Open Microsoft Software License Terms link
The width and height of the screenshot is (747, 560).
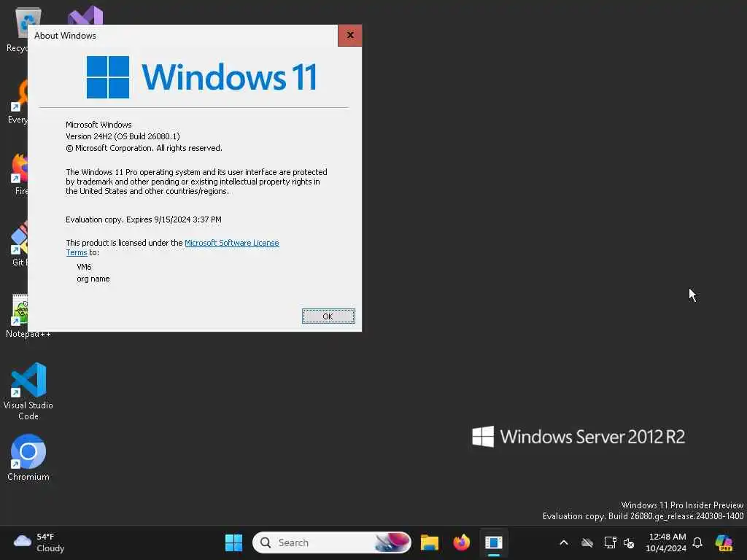(231, 243)
